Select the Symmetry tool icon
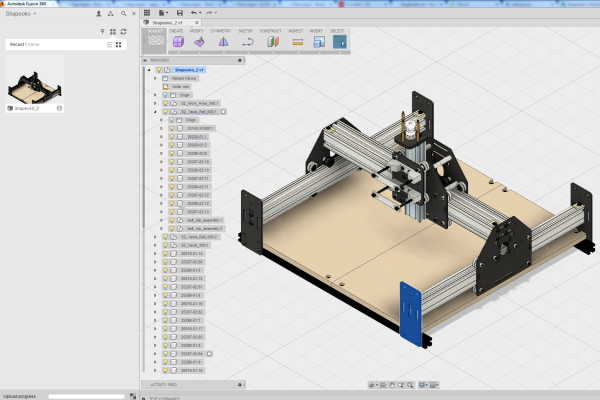 click(221, 42)
